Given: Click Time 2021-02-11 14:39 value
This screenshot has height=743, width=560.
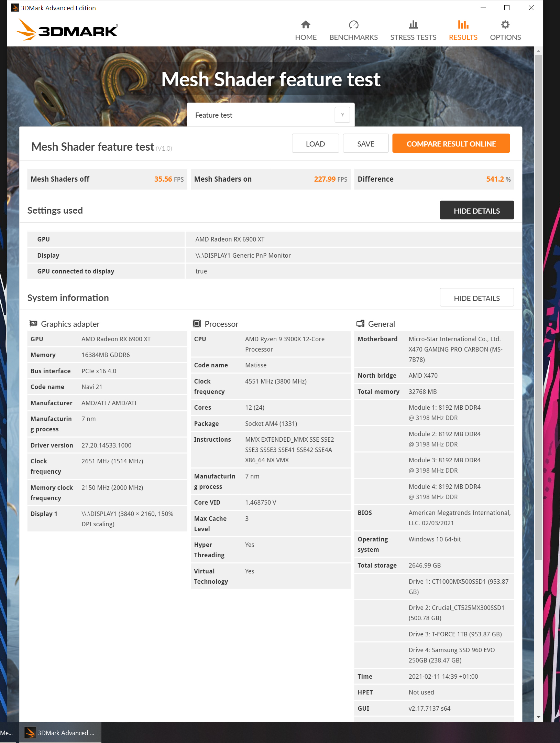Looking at the screenshot, I should click(x=443, y=676).
